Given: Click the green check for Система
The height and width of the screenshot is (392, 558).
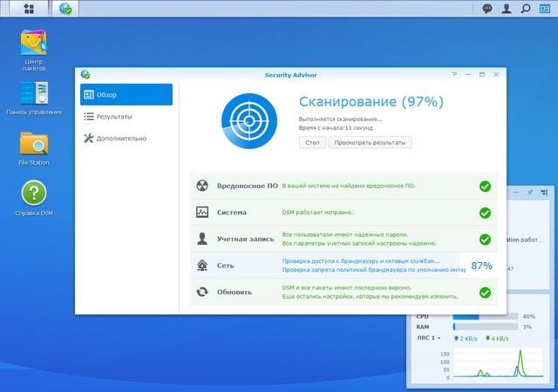Looking at the screenshot, I should pos(485,213).
